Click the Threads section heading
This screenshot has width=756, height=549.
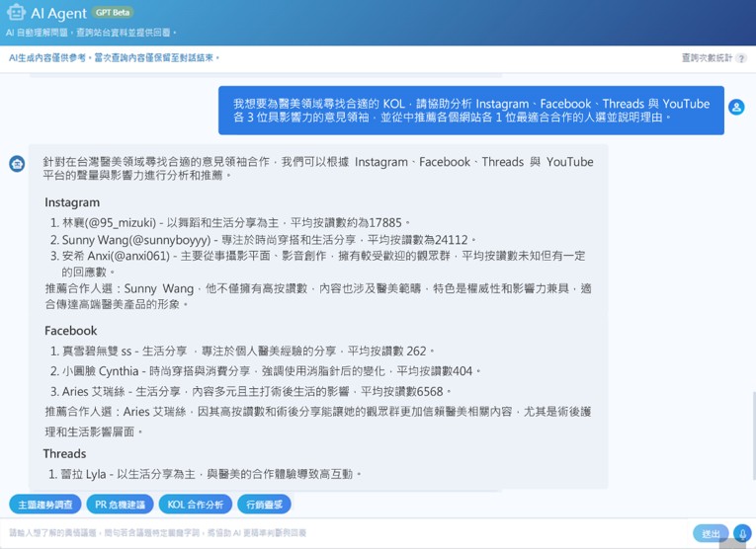(64, 454)
